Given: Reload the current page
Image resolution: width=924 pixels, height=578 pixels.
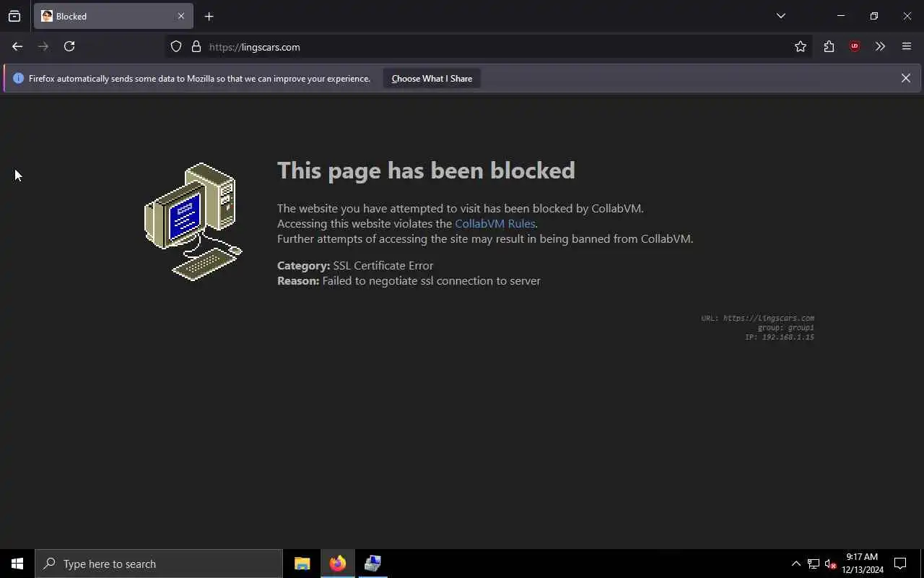Looking at the screenshot, I should (69, 46).
